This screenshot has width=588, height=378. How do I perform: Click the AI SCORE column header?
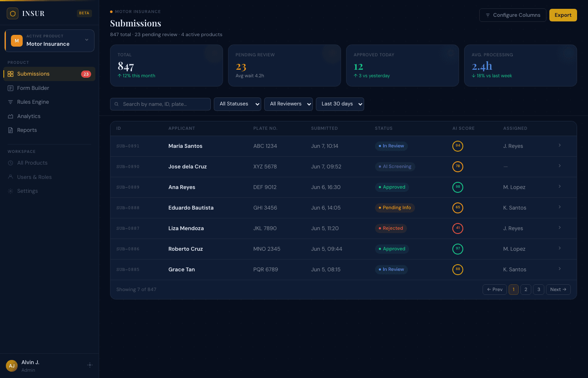pos(463,129)
